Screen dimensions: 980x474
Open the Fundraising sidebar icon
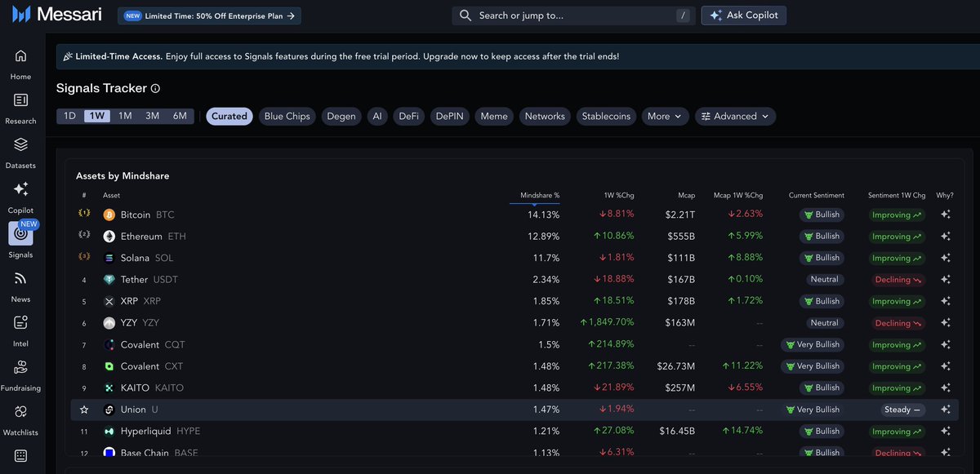point(20,367)
